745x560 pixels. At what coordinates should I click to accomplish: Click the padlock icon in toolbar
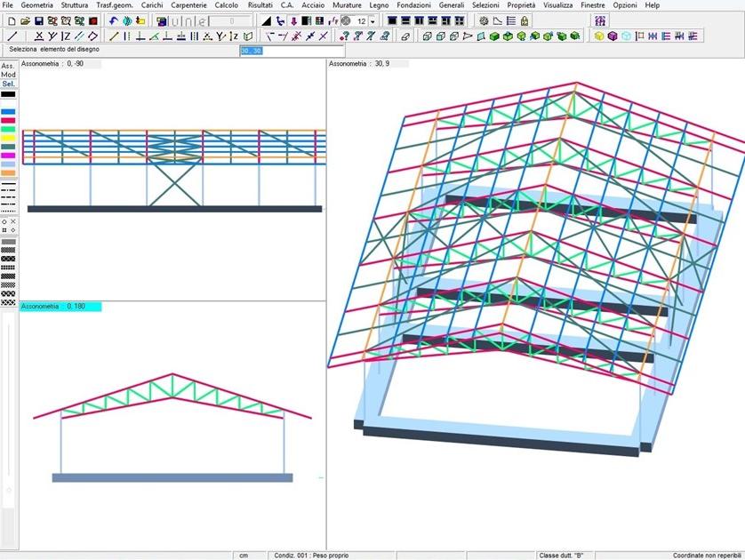[525, 20]
